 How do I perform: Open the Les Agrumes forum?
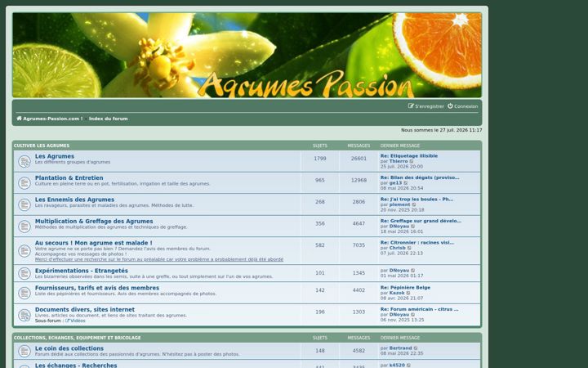pyautogui.click(x=55, y=156)
